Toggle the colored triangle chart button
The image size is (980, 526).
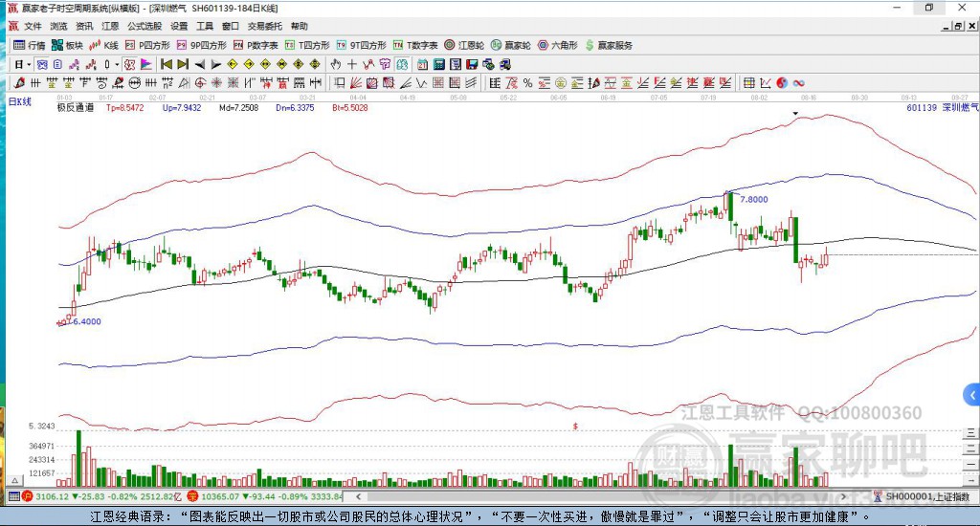coord(145,64)
